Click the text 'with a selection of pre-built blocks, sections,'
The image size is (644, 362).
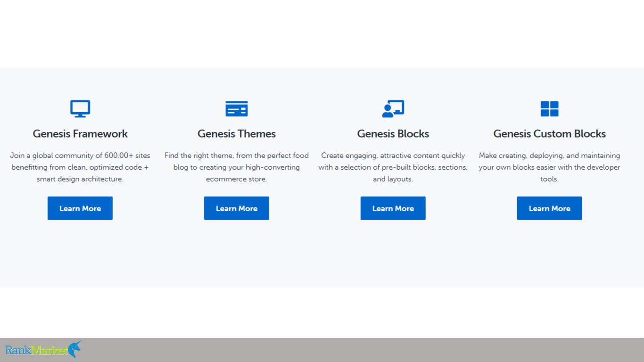point(393,167)
